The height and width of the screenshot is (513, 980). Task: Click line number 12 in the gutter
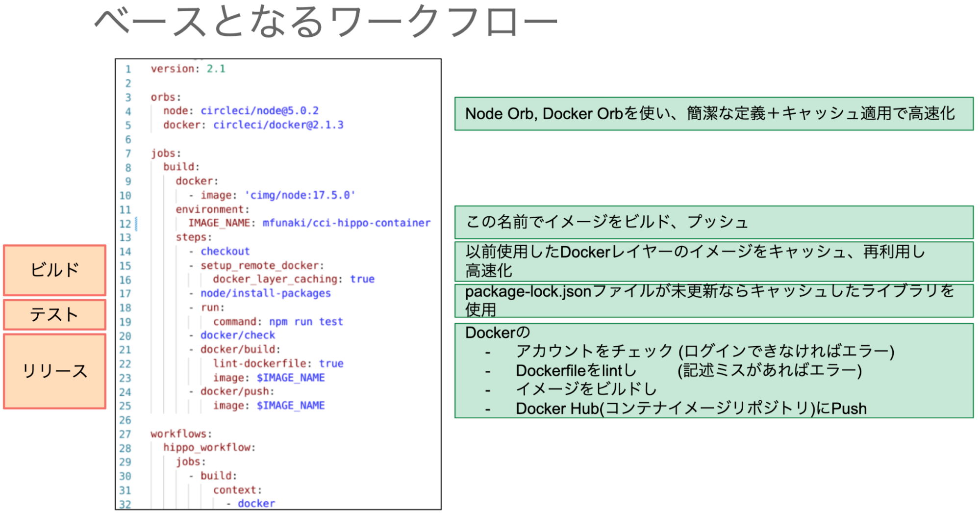pyautogui.click(x=125, y=224)
